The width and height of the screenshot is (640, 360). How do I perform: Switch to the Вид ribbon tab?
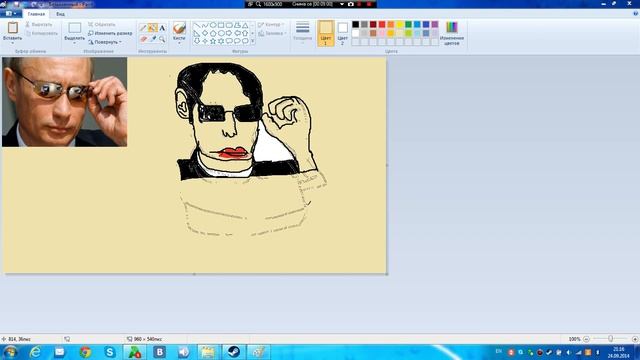pos(60,14)
